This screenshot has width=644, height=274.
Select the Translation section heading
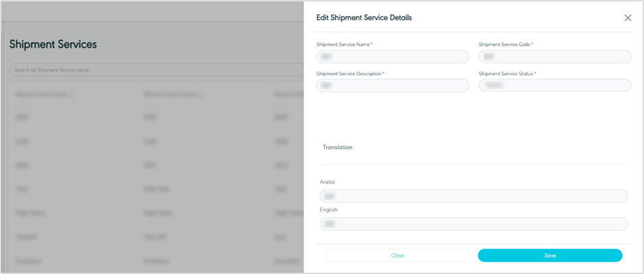pyautogui.click(x=338, y=147)
